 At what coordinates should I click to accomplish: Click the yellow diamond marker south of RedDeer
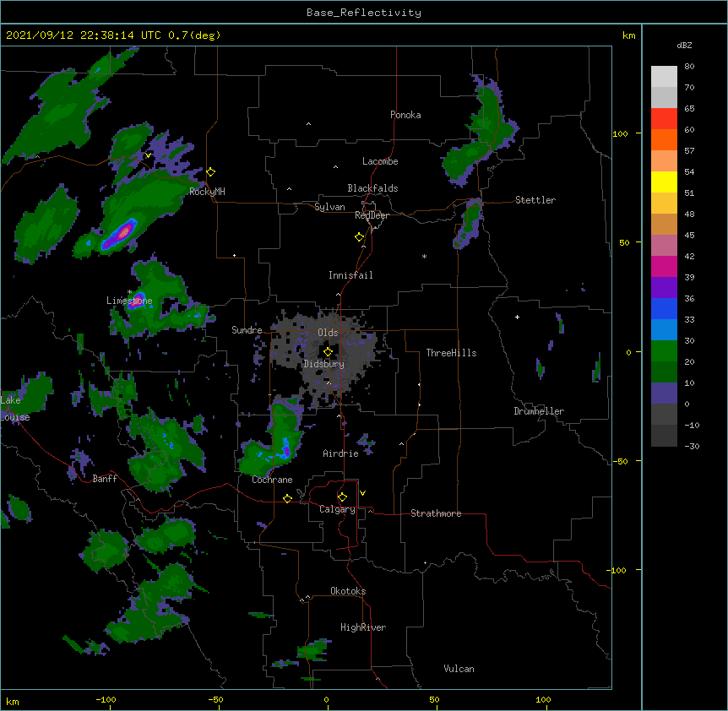click(359, 236)
